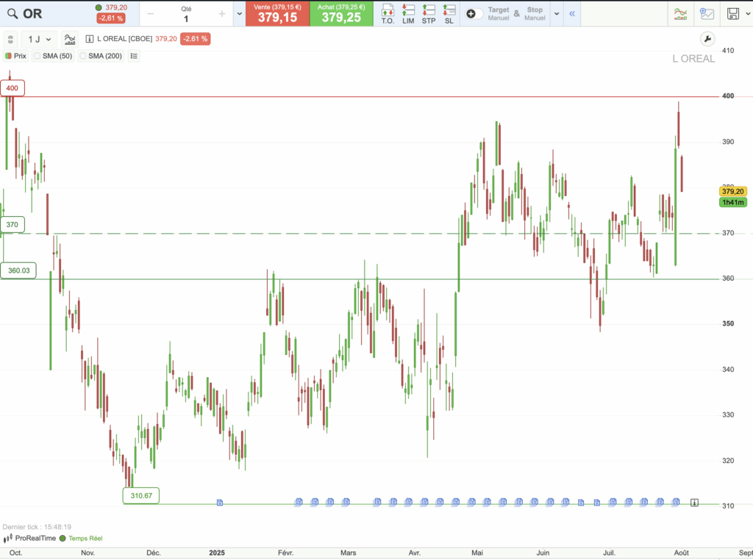This screenshot has width=753, height=560.
Task: Select the 370 dashed line label
Action: [12, 225]
